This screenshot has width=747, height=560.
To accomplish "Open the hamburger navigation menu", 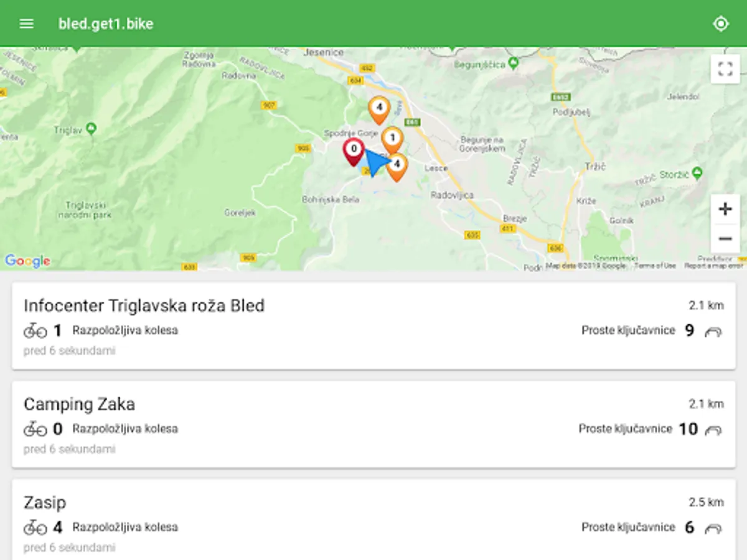I will 26,24.
